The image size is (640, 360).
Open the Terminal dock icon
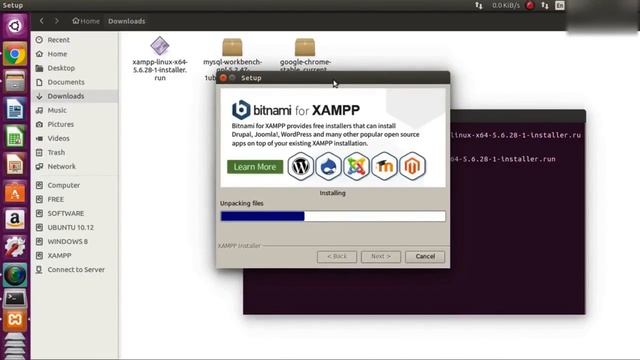pyautogui.click(x=15, y=299)
